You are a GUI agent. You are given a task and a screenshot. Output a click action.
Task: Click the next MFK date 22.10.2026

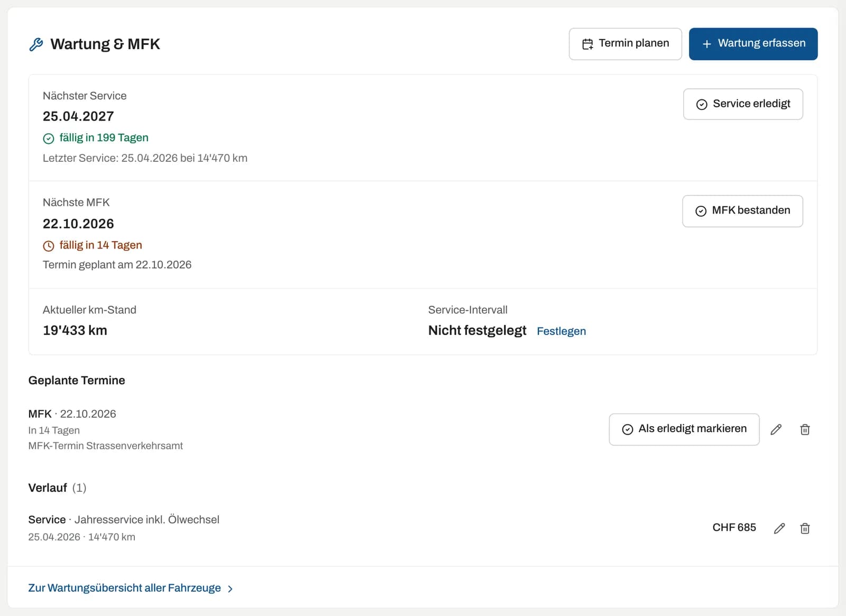point(78,224)
